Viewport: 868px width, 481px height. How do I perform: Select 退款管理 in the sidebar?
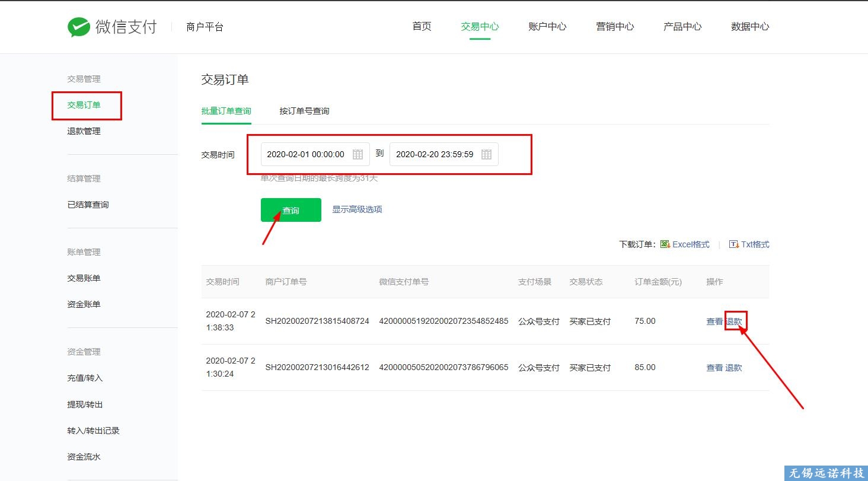[84, 131]
